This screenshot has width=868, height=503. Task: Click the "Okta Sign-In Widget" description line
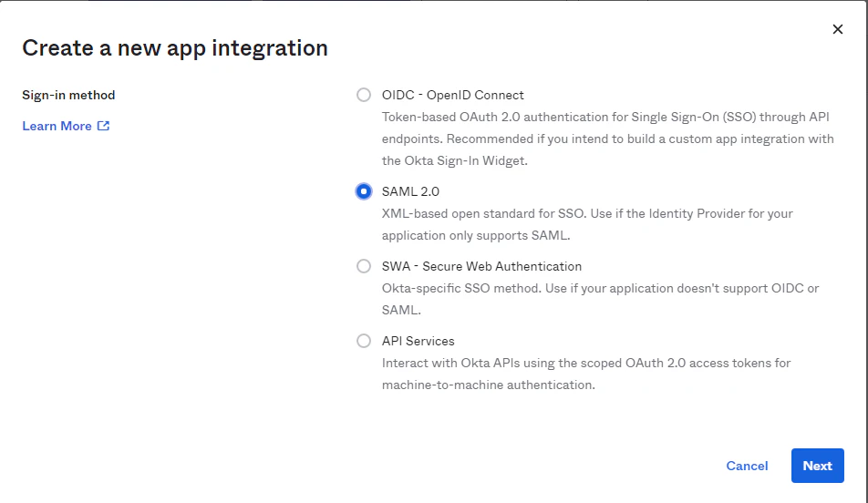[455, 160]
